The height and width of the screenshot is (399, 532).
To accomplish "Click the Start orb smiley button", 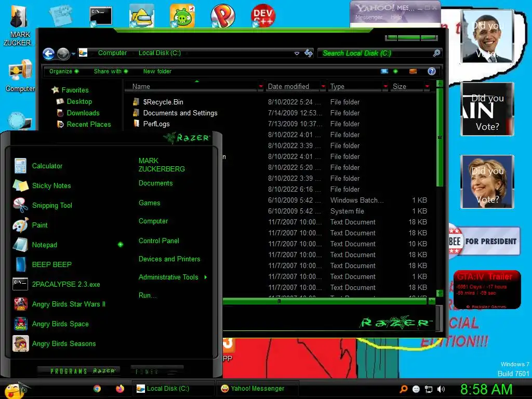I will (x=15, y=390).
